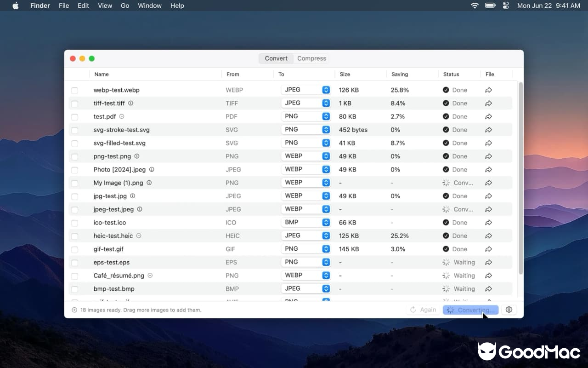
Task: Open the format dropdown for Café_résumé.png
Action: [x=306, y=275]
